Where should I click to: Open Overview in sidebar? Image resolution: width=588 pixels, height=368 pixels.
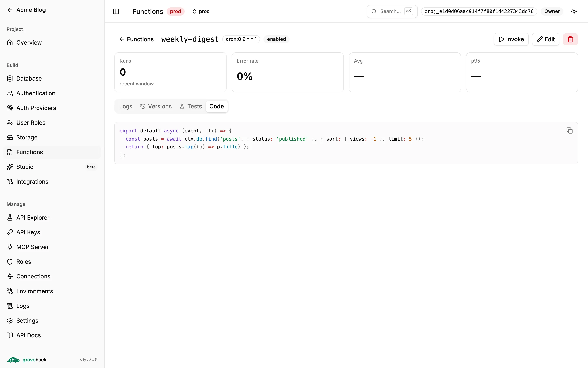coord(52,43)
